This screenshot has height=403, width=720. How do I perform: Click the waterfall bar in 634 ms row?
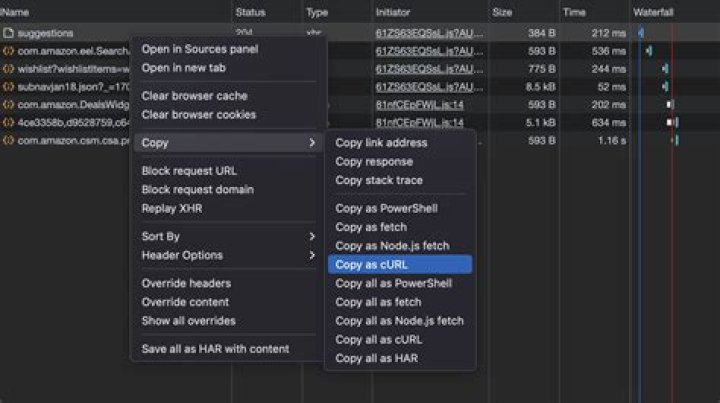pos(673,123)
